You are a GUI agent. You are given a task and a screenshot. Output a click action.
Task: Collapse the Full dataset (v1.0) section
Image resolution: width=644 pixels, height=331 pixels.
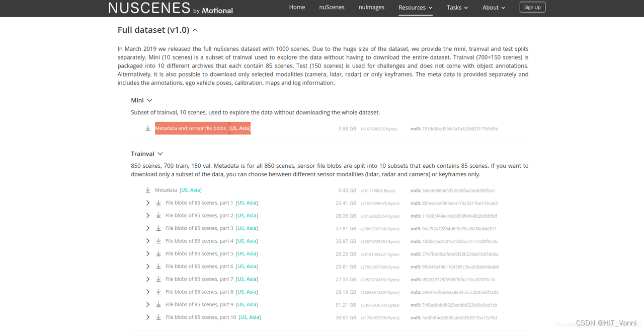[x=195, y=30]
